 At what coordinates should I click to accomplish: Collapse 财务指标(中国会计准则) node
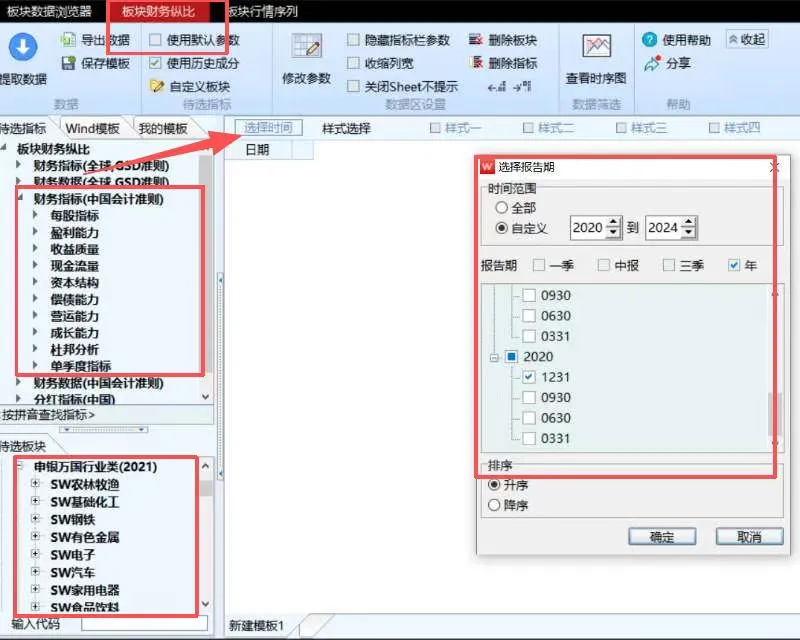tap(20, 198)
